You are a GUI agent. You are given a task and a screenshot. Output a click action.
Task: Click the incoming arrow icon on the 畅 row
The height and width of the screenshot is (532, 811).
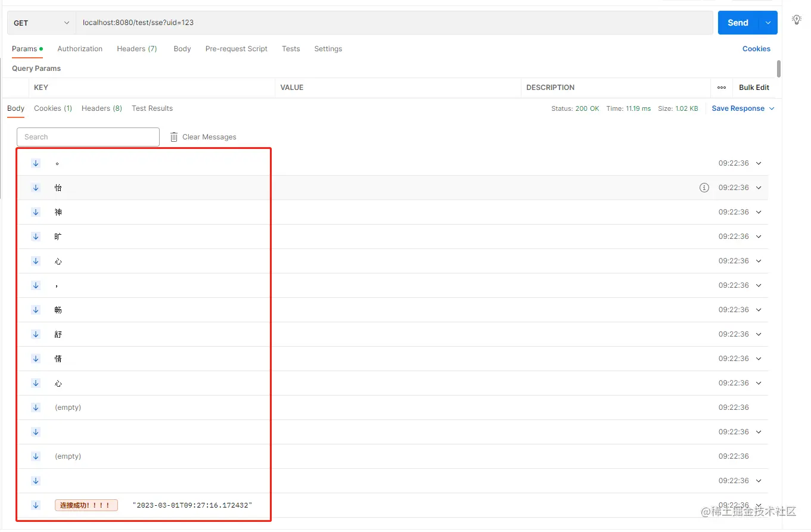[x=36, y=310]
